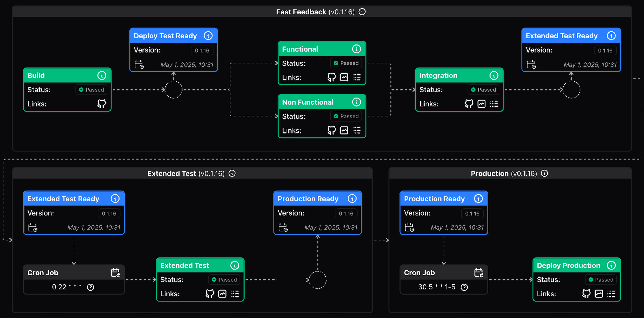Click the cron expression 0 22 * * *

[x=67, y=287]
